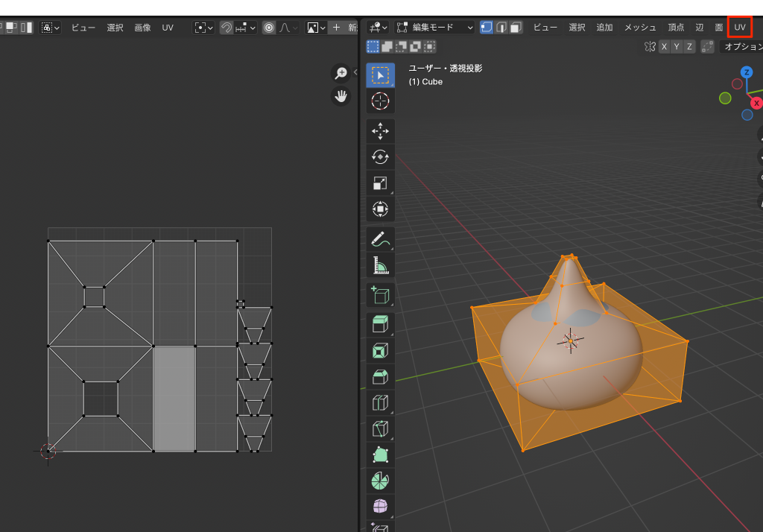Click the zoom magnifier button in UV editor
Image resolution: width=763 pixels, height=532 pixels.
pyautogui.click(x=341, y=73)
